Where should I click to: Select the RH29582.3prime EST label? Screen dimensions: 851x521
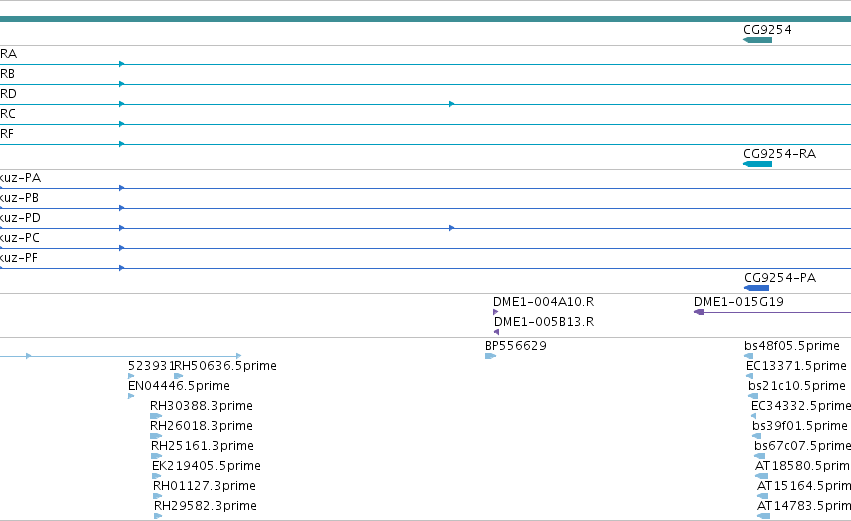pyautogui.click(x=205, y=506)
